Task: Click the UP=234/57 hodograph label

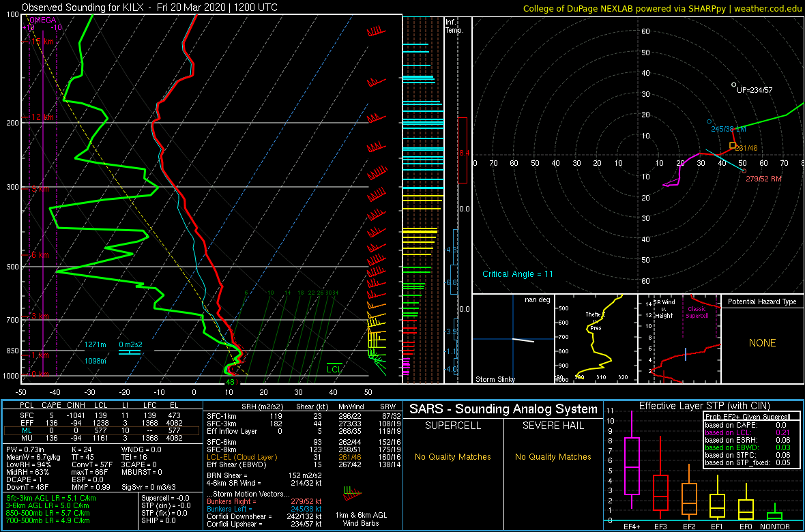Action: 755,90
